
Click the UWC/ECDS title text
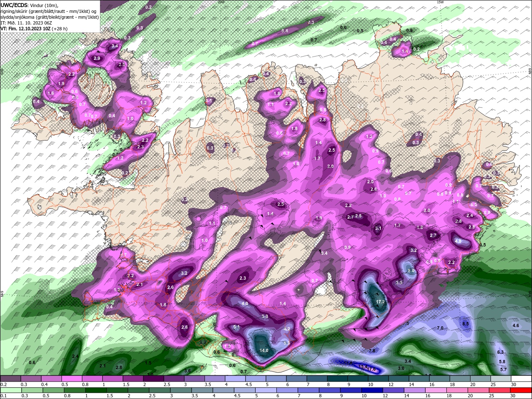click(14, 5)
